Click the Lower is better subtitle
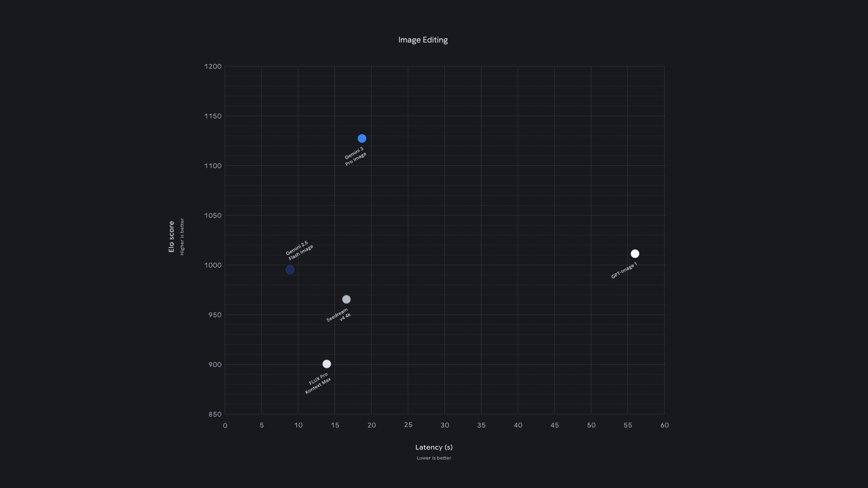The width and height of the screenshot is (868, 488). coord(434,458)
